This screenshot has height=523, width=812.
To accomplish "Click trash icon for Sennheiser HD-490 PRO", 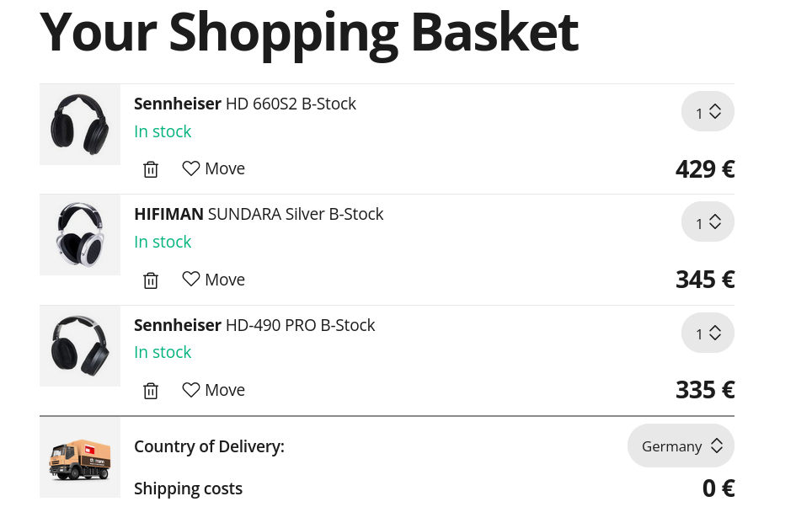I will (151, 391).
